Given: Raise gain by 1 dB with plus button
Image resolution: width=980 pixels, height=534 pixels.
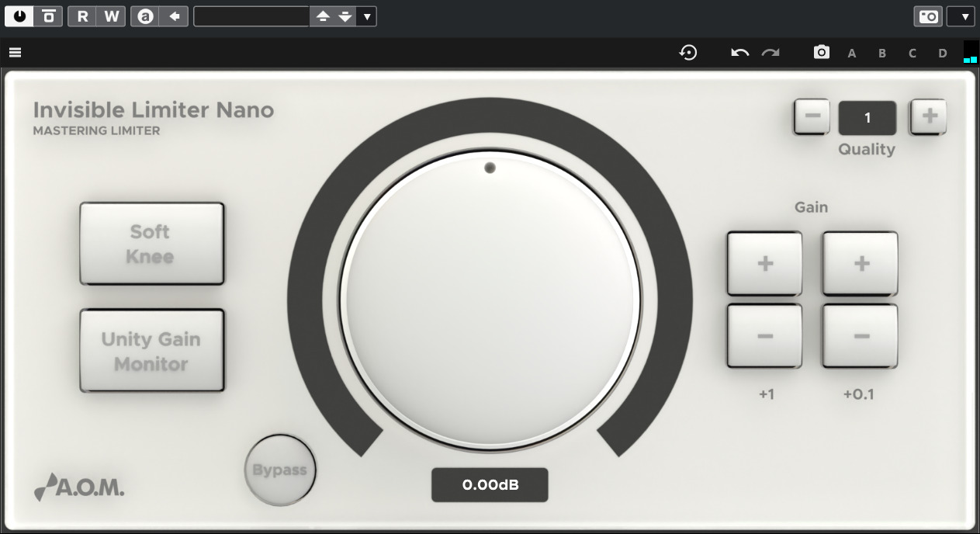Looking at the screenshot, I should [x=764, y=264].
